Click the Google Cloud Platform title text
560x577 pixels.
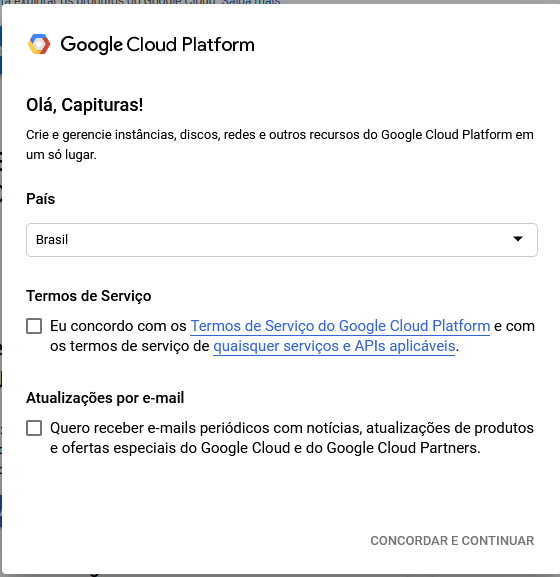pyautogui.click(x=157, y=45)
